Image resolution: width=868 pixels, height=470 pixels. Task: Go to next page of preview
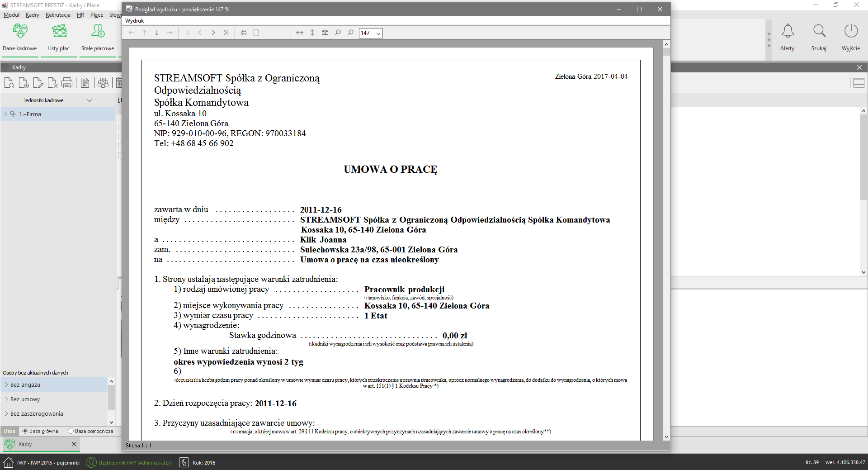[x=213, y=33]
